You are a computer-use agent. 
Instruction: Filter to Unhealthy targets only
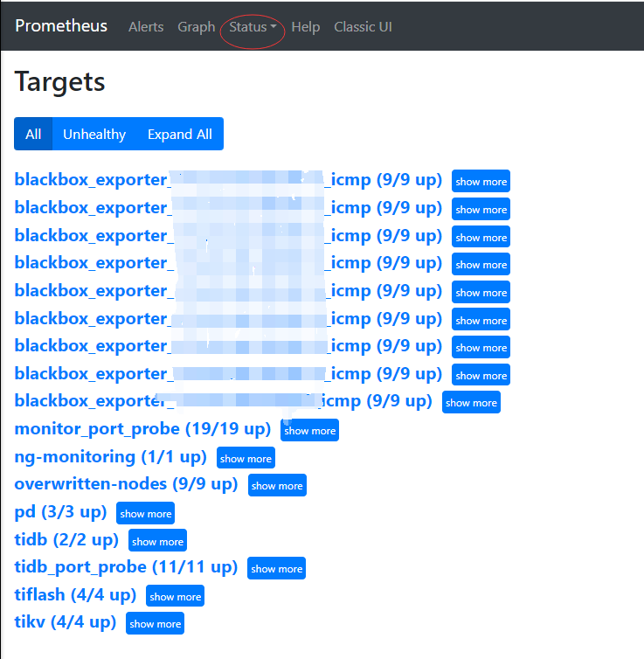[94, 134]
